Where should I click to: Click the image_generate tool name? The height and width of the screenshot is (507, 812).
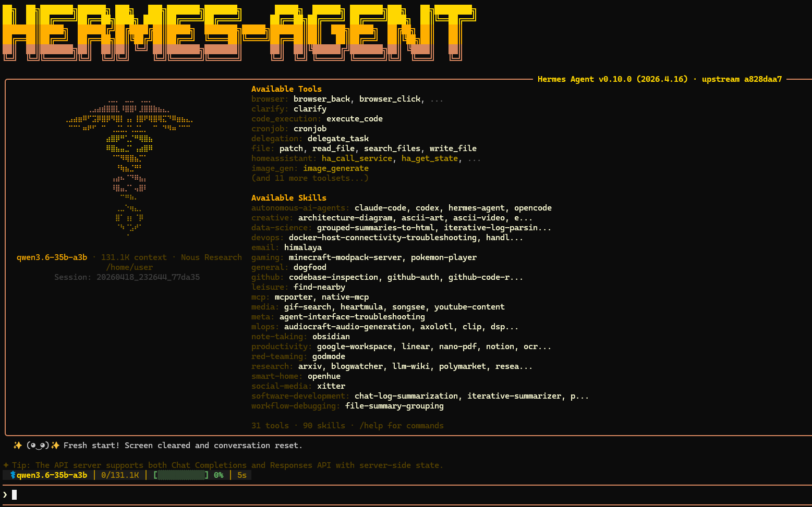(336, 168)
